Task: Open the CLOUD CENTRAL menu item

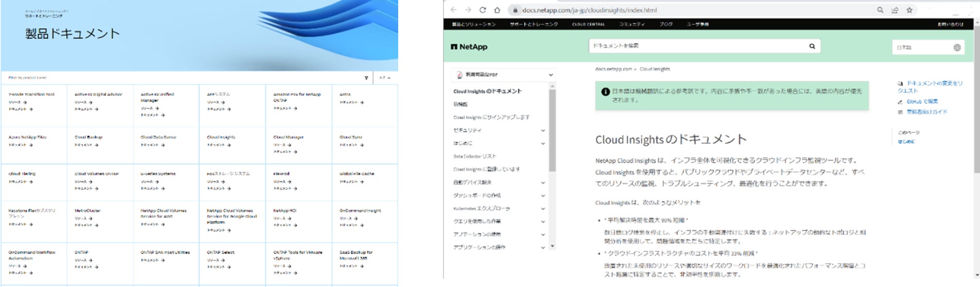Action: click(x=588, y=24)
